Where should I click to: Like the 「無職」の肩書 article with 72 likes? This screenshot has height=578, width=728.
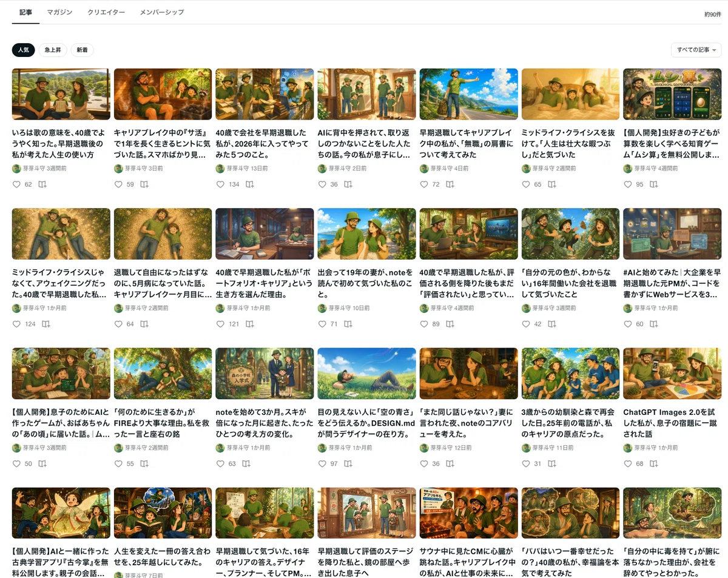coord(424,184)
